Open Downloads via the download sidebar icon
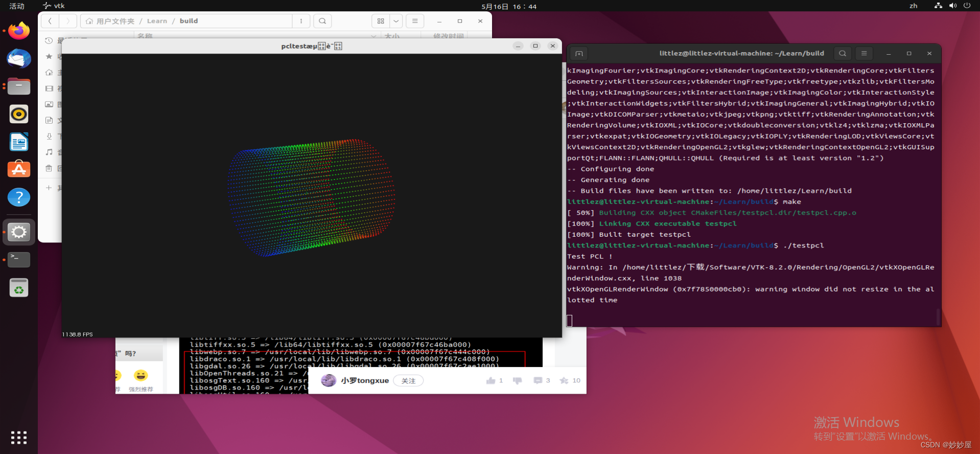This screenshot has height=454, width=980. tap(49, 136)
